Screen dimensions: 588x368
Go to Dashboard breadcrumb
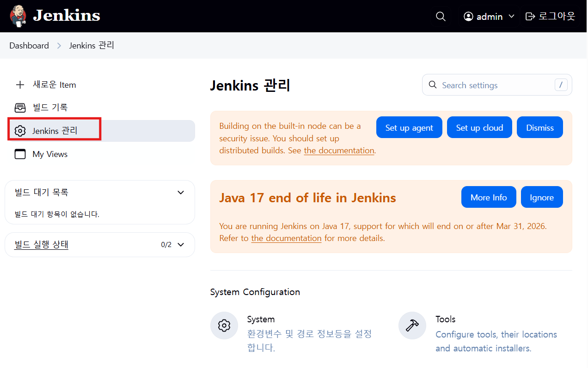coord(29,46)
